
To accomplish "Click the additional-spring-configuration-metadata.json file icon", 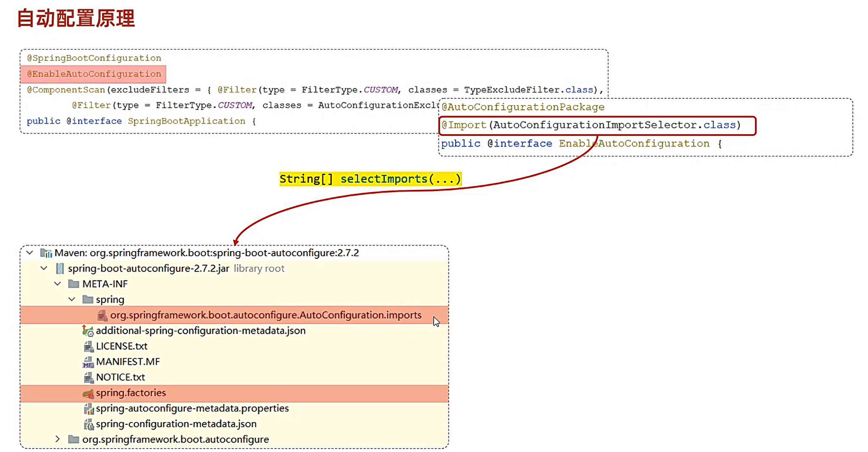I will (88, 331).
